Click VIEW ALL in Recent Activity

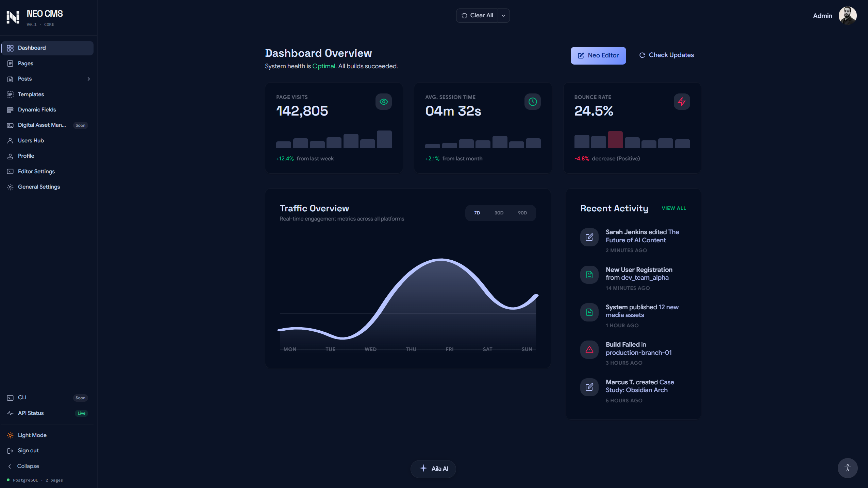point(673,208)
